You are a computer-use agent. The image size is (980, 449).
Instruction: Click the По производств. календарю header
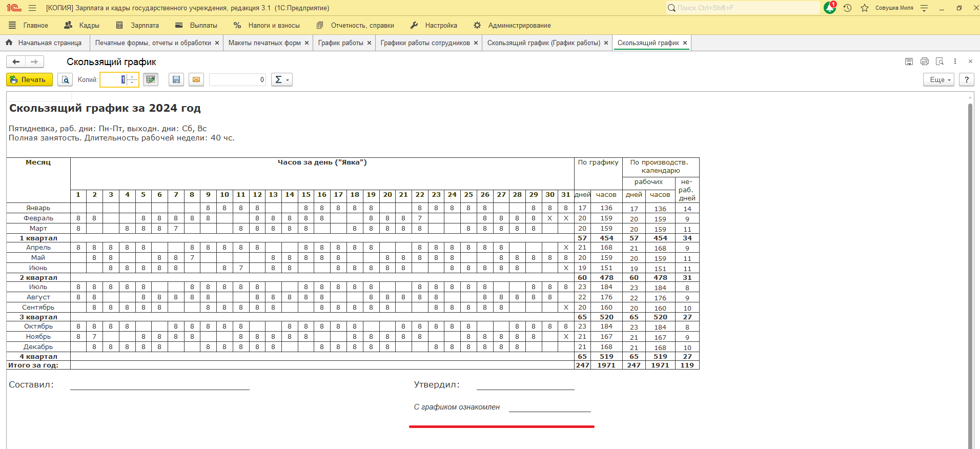[661, 167]
